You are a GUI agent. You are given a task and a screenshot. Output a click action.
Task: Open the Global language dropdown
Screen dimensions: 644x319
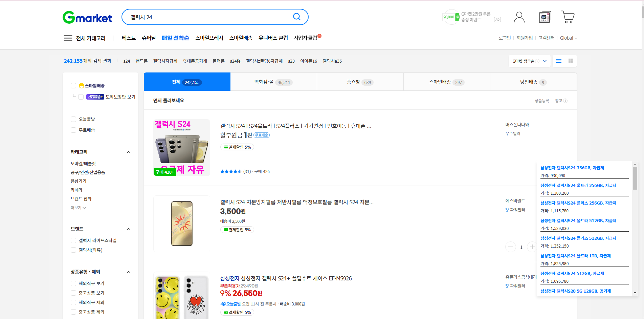(x=569, y=38)
